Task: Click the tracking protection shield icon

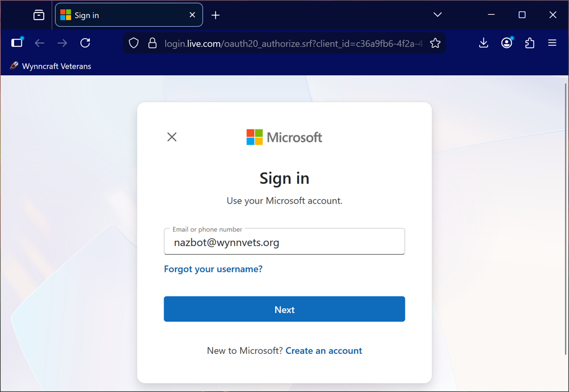Action: (x=133, y=42)
